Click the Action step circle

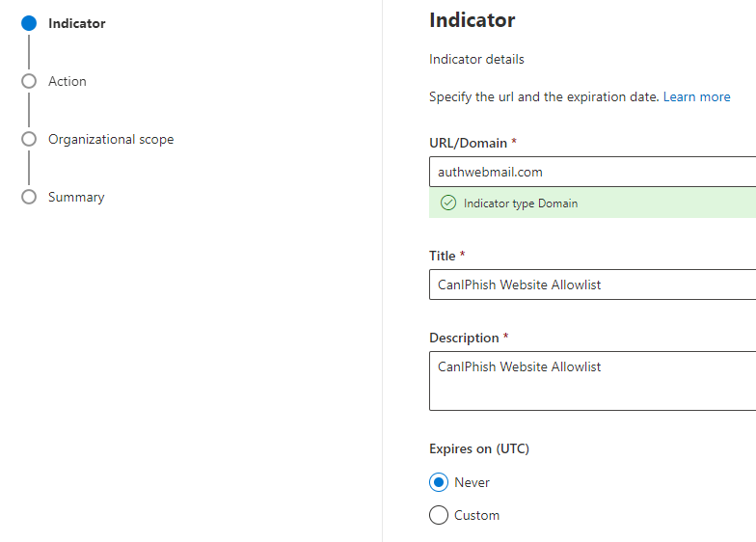point(29,81)
